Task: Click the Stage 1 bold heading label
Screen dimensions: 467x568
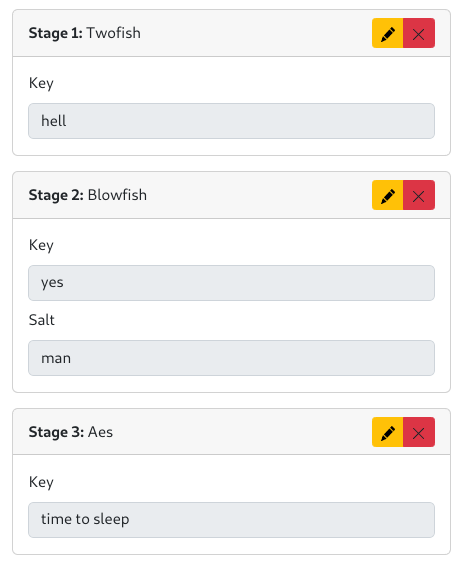Action: (x=56, y=33)
